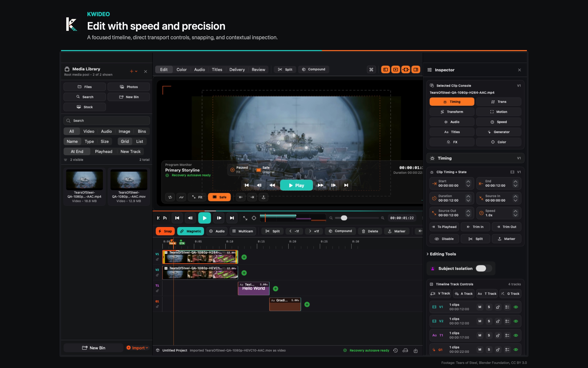Click the zoom-in magnifier beside timeline slider

(x=383, y=218)
